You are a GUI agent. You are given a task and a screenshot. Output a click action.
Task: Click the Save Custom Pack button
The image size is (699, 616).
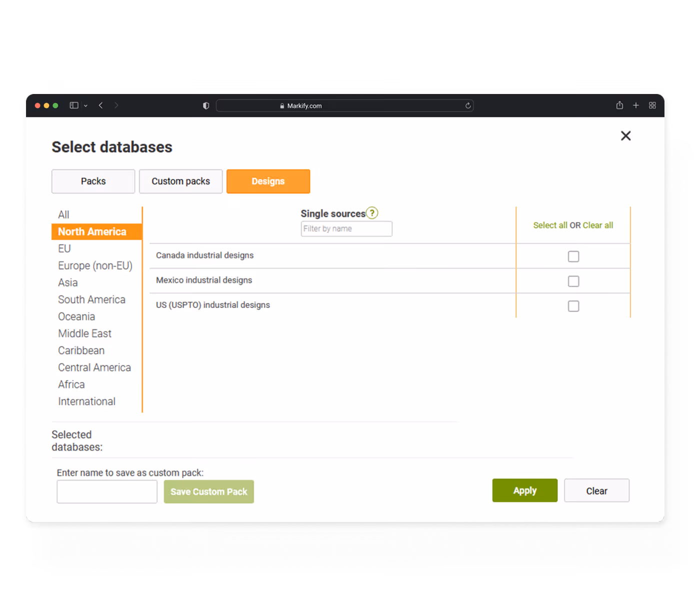(209, 491)
